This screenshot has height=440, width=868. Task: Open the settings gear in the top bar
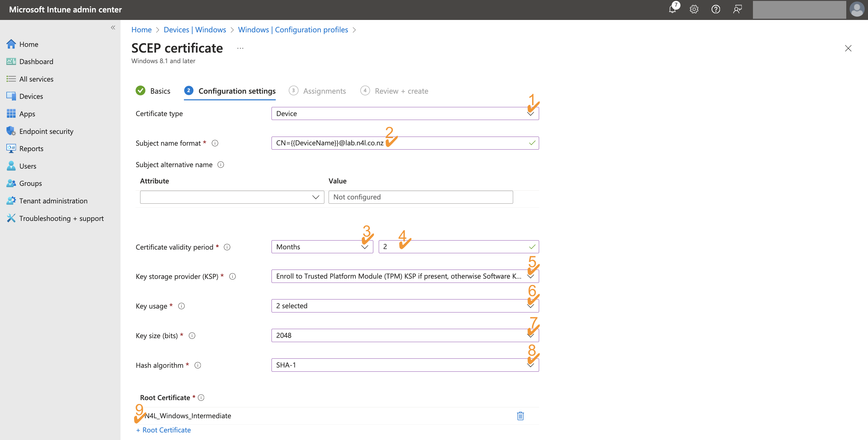click(x=694, y=9)
